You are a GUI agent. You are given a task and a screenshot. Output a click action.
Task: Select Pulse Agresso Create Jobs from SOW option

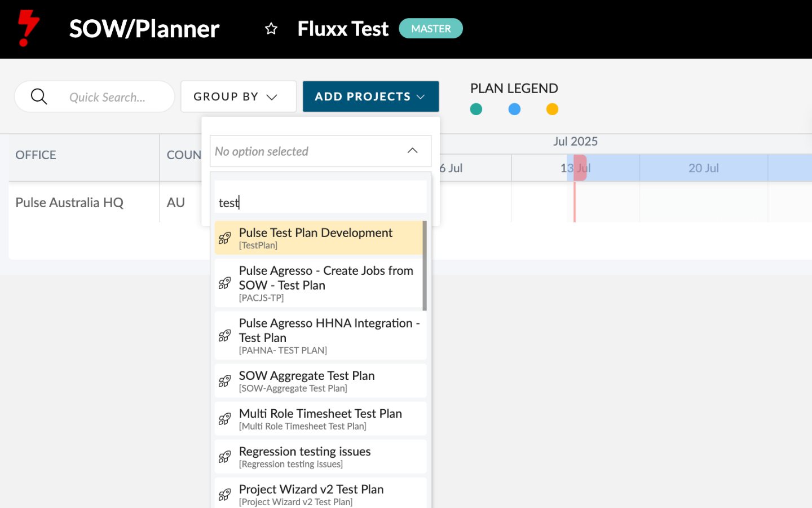[x=319, y=283]
